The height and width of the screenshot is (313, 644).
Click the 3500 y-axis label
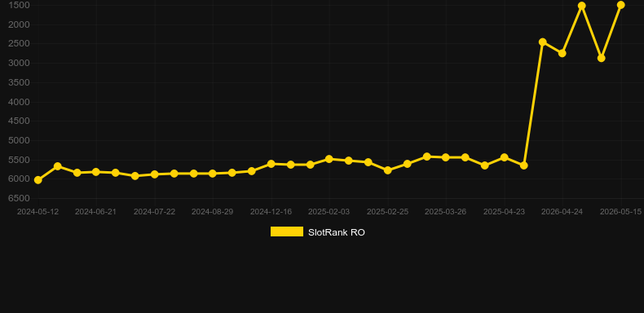pos(19,82)
